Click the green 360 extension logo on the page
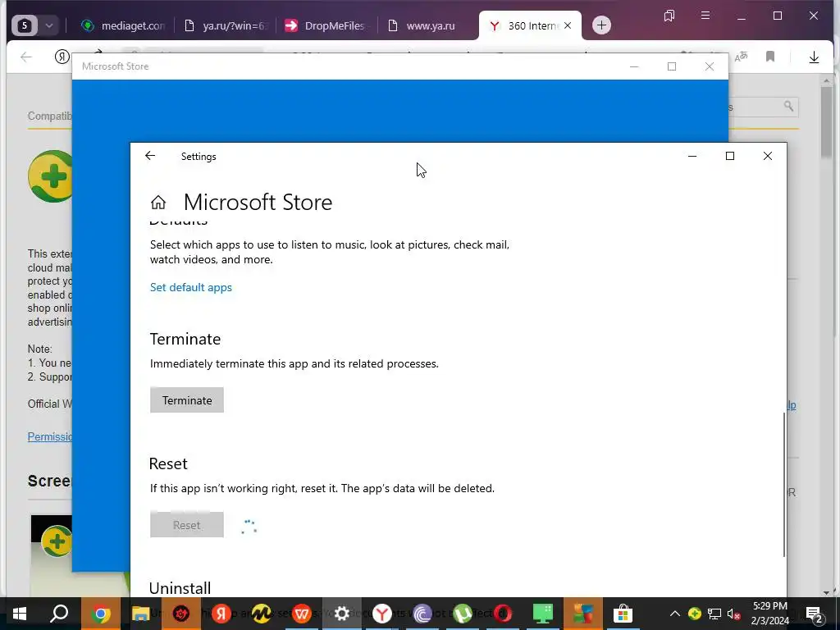The width and height of the screenshot is (840, 630). [51, 176]
